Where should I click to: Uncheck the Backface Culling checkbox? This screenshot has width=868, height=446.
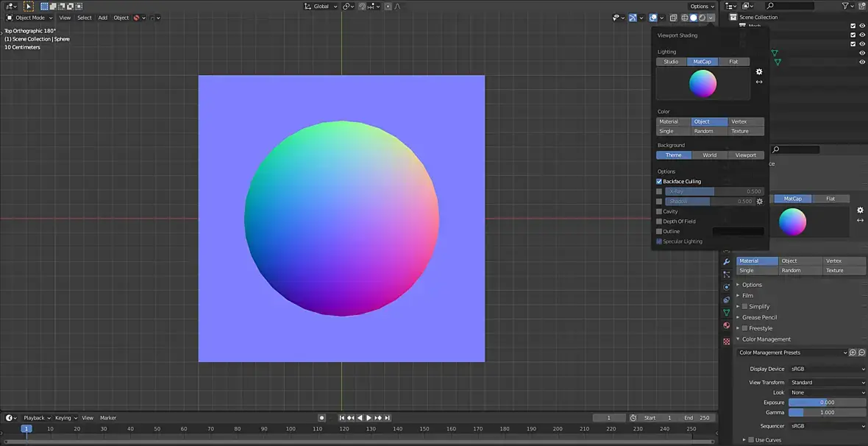click(659, 181)
